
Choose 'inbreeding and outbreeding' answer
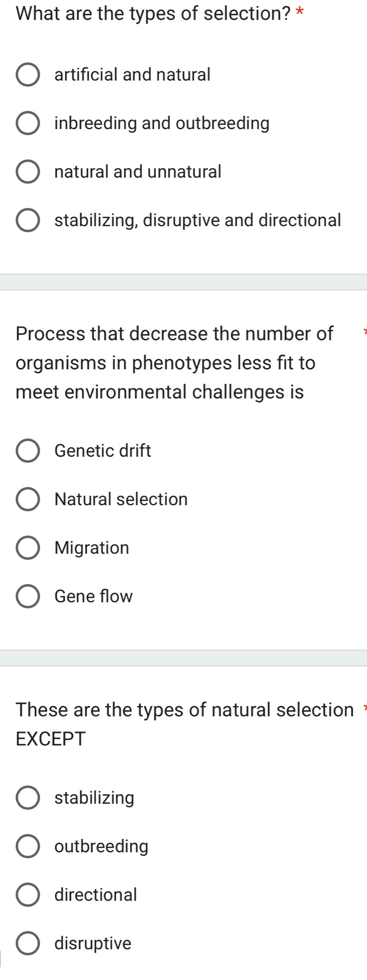(x=29, y=123)
